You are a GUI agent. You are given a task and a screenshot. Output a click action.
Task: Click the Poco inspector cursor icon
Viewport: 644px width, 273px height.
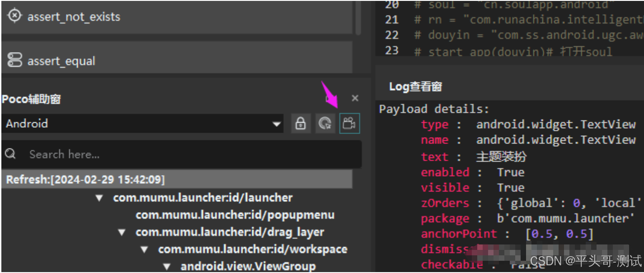pos(325,124)
